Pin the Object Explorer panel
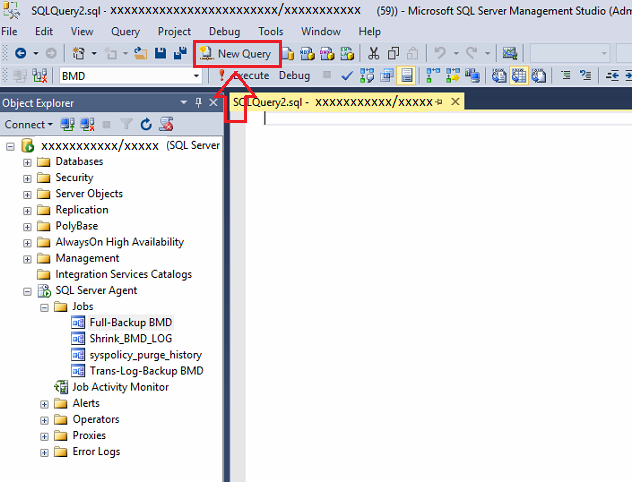632x482 pixels. pyautogui.click(x=198, y=103)
